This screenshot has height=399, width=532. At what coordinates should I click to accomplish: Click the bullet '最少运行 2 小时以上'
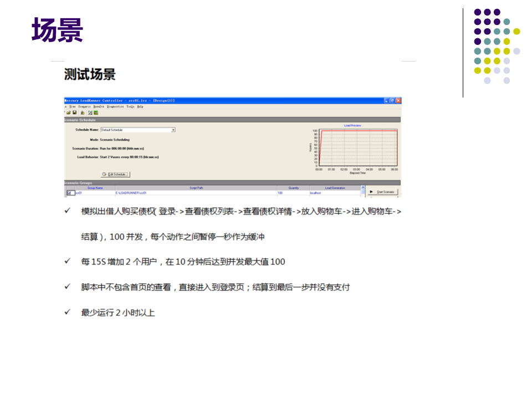[x=118, y=313]
